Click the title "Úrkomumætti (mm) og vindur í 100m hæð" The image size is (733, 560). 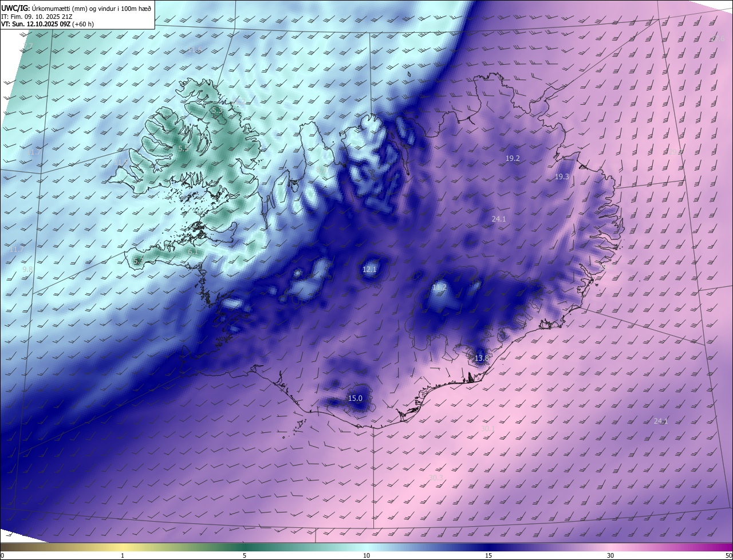point(90,7)
